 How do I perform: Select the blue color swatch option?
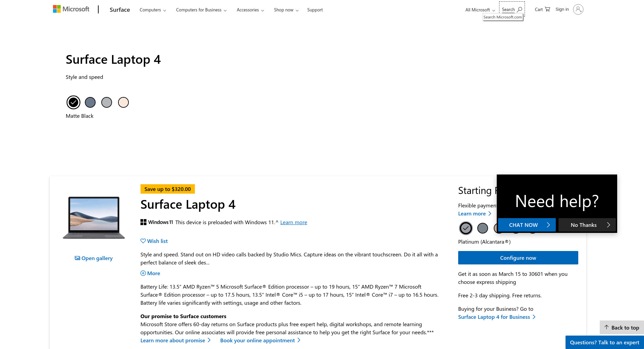point(90,102)
